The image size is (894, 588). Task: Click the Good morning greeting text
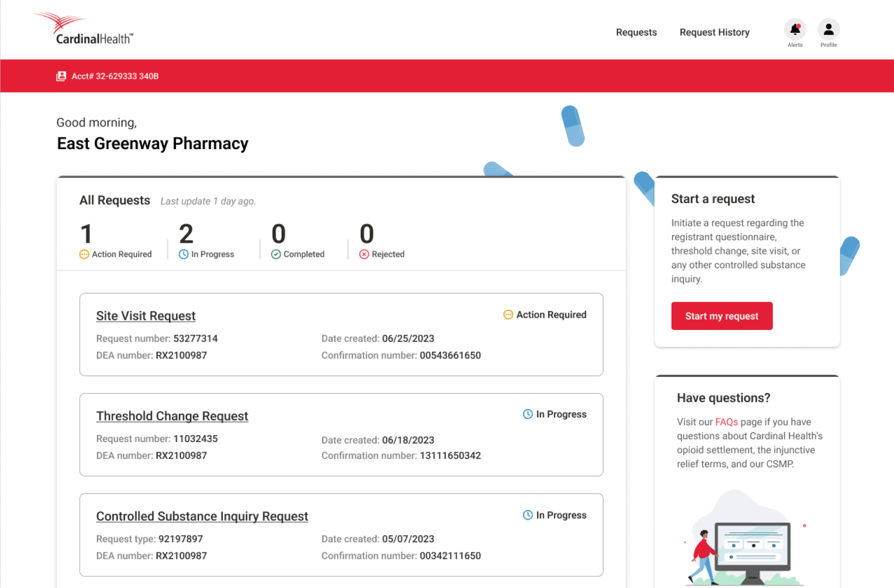coord(97,123)
